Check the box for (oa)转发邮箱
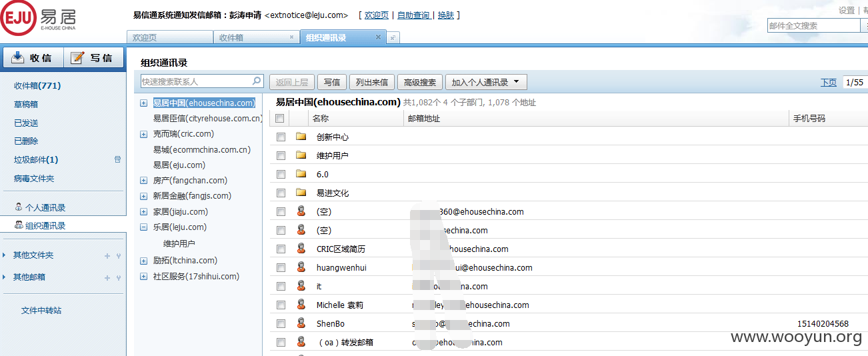Screen dimensions: 868x356 281,342
